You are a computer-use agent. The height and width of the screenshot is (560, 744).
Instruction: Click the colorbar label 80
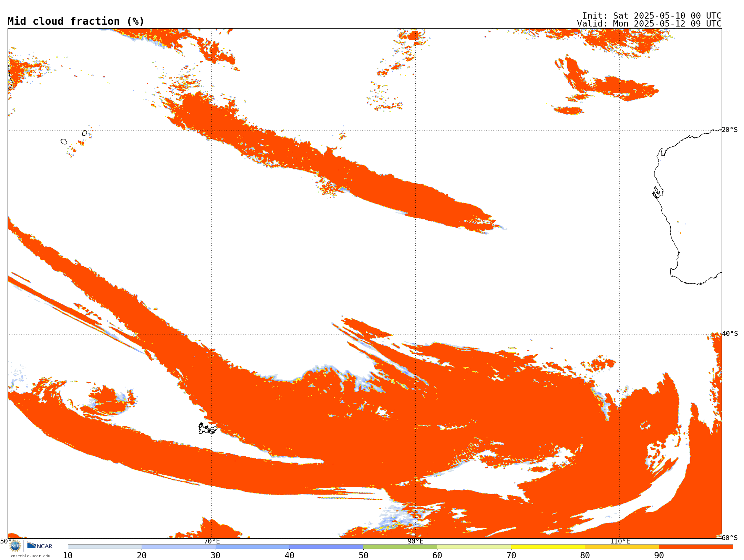click(585, 556)
